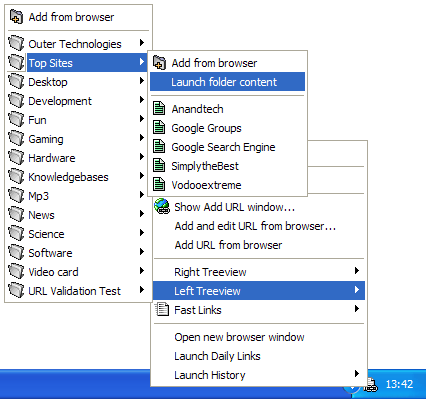This screenshot has width=426, height=399.
Task: Click the Vodooextreme page icon
Action: (159, 185)
